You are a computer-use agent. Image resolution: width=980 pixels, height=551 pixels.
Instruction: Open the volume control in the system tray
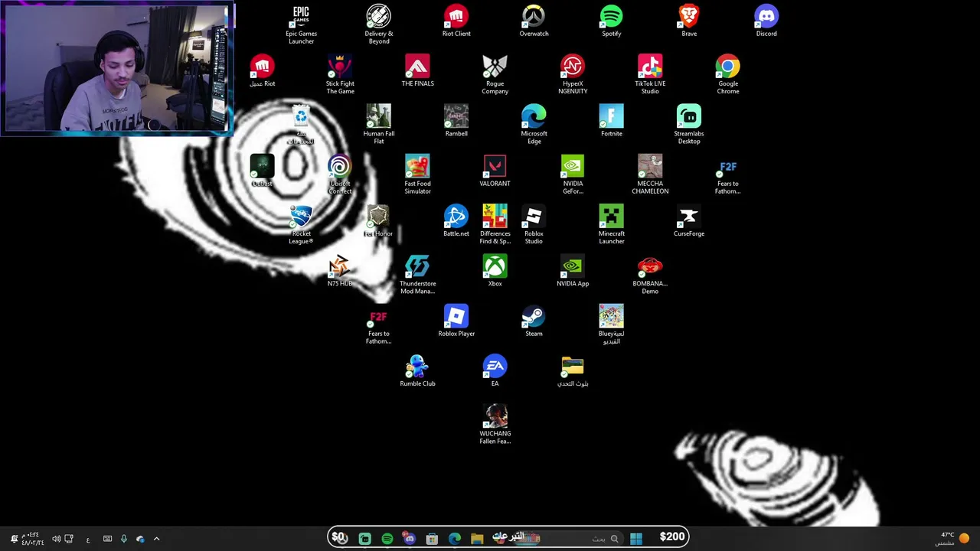(56, 539)
